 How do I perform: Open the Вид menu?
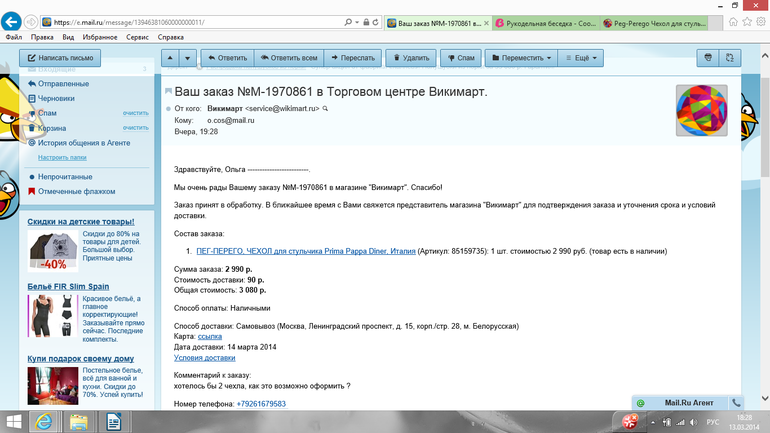click(68, 37)
